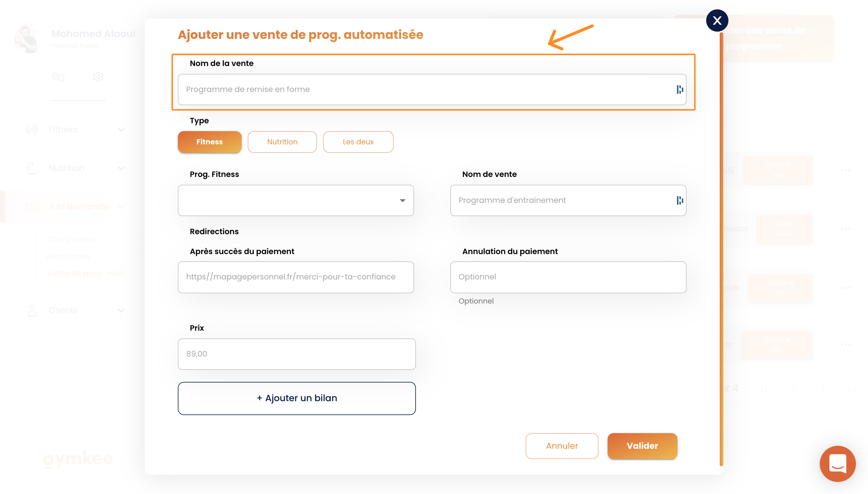This screenshot has height=494, width=868.
Task: Collapse the À la demande sidebar menu
Action: (x=121, y=207)
